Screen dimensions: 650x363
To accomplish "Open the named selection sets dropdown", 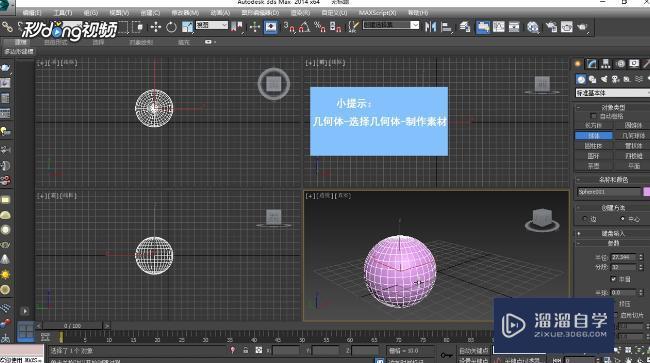I will 391,25.
